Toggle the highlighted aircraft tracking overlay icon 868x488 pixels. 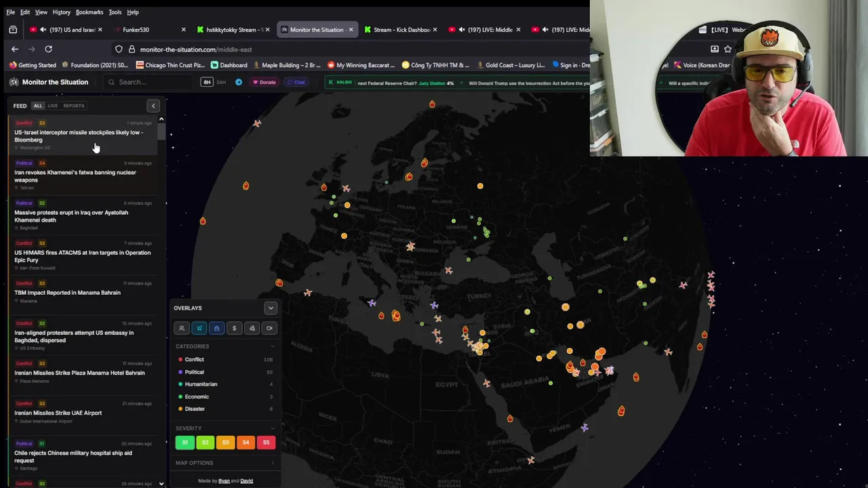tap(199, 328)
